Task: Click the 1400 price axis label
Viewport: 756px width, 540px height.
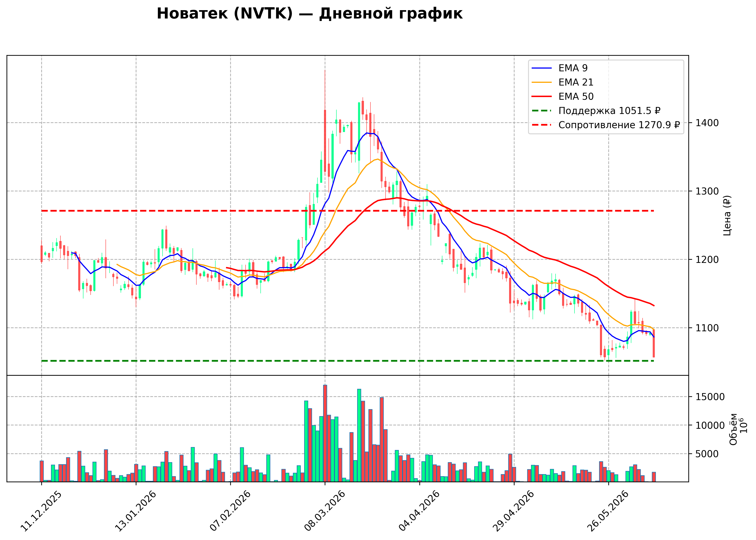Action: (x=707, y=123)
